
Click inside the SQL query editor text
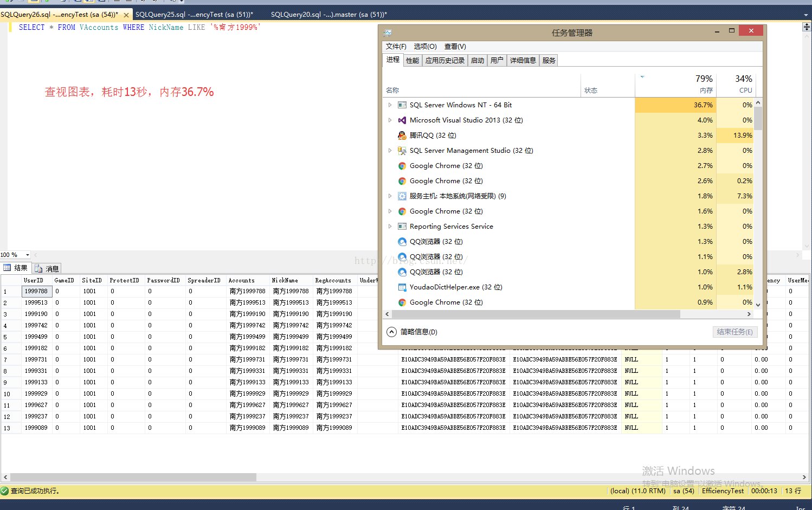139,27
